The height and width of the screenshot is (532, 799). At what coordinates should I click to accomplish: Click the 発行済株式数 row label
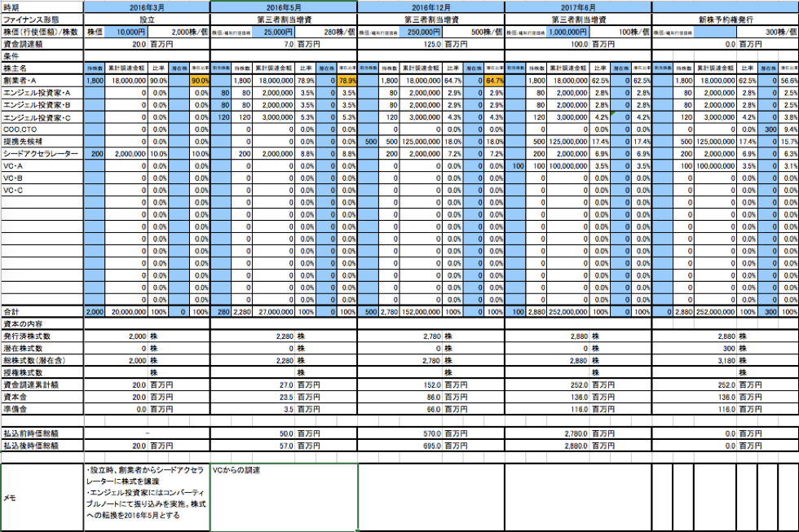(x=42, y=336)
